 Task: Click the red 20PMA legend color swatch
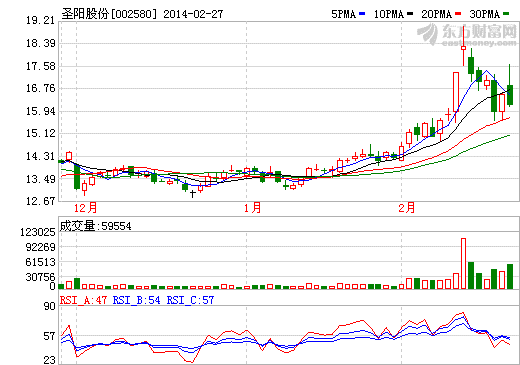pos(458,14)
